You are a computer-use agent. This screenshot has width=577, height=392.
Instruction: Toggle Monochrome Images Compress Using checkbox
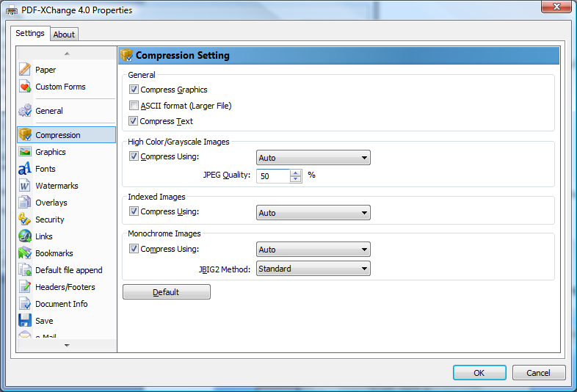pos(134,249)
